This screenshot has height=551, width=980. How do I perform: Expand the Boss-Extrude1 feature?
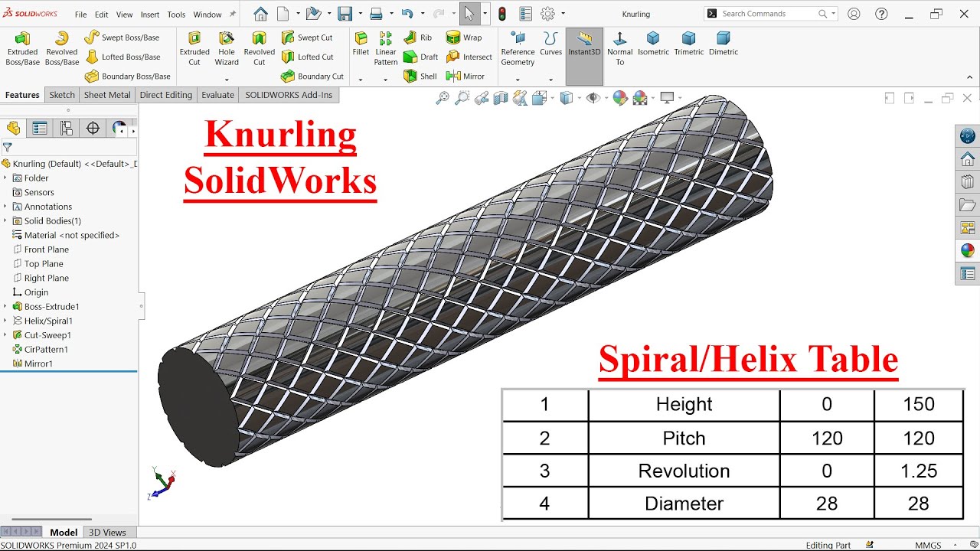pos(5,307)
